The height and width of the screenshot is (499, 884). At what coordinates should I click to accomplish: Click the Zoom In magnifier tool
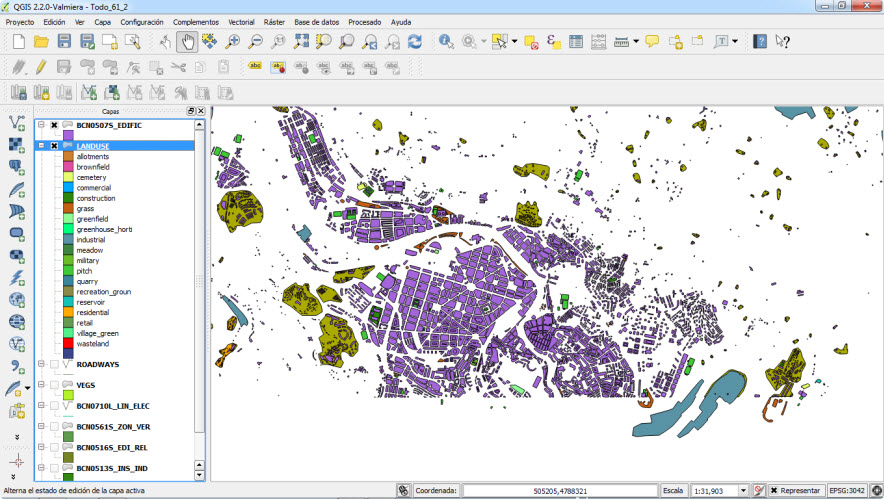(x=233, y=41)
